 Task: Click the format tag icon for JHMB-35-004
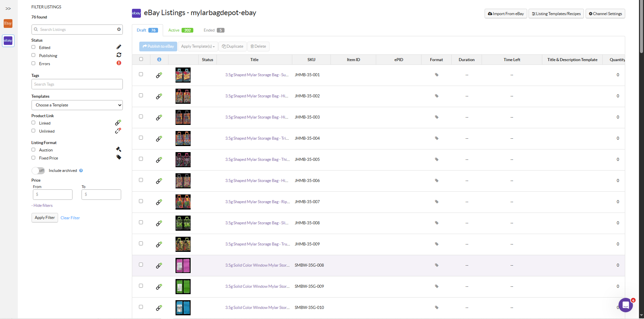pos(437,138)
